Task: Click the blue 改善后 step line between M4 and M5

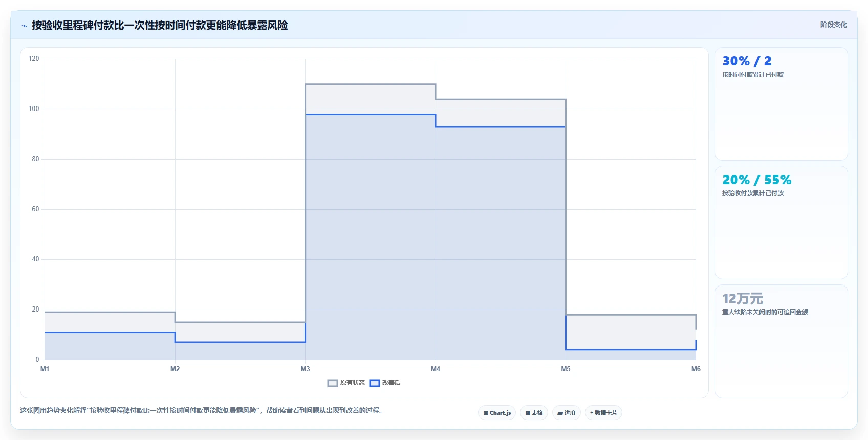Action: (501, 127)
